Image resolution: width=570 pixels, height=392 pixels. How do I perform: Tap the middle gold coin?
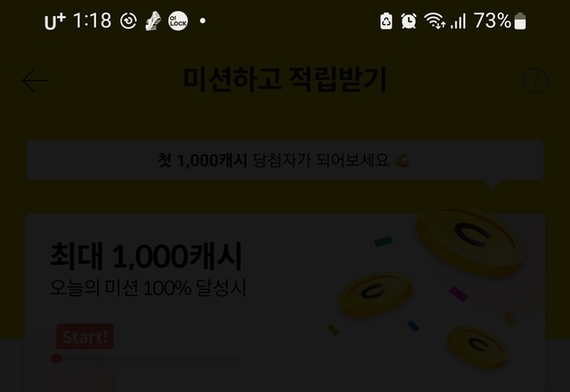(375, 295)
